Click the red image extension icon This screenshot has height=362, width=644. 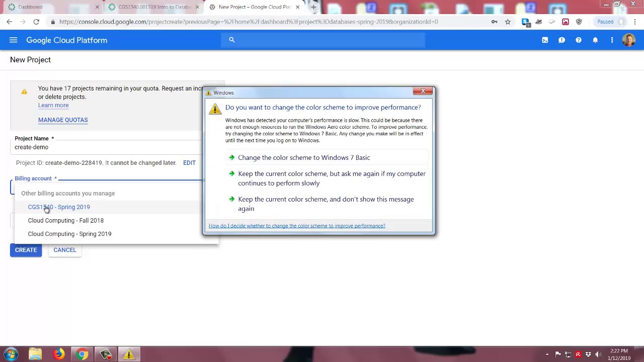(x=566, y=22)
